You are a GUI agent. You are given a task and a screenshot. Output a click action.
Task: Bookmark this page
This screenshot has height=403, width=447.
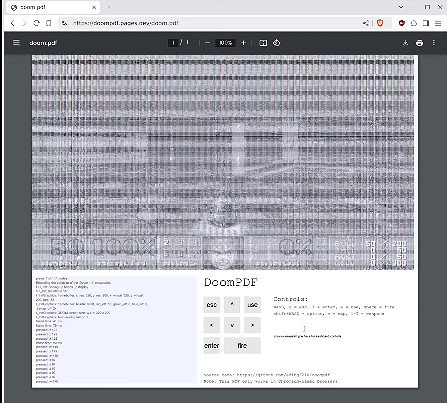[48, 23]
